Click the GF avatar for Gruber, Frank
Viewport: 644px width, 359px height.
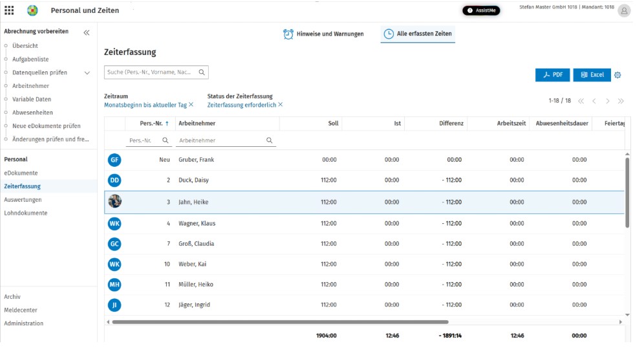tap(114, 160)
